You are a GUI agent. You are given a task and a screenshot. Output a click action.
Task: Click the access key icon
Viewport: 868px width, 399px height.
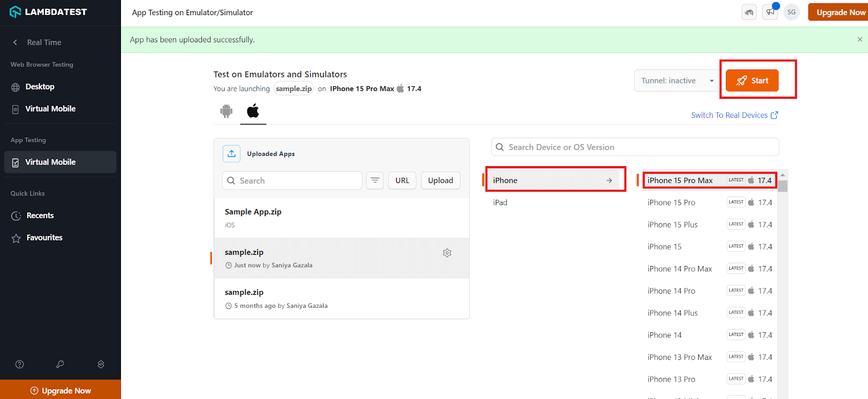click(60, 364)
